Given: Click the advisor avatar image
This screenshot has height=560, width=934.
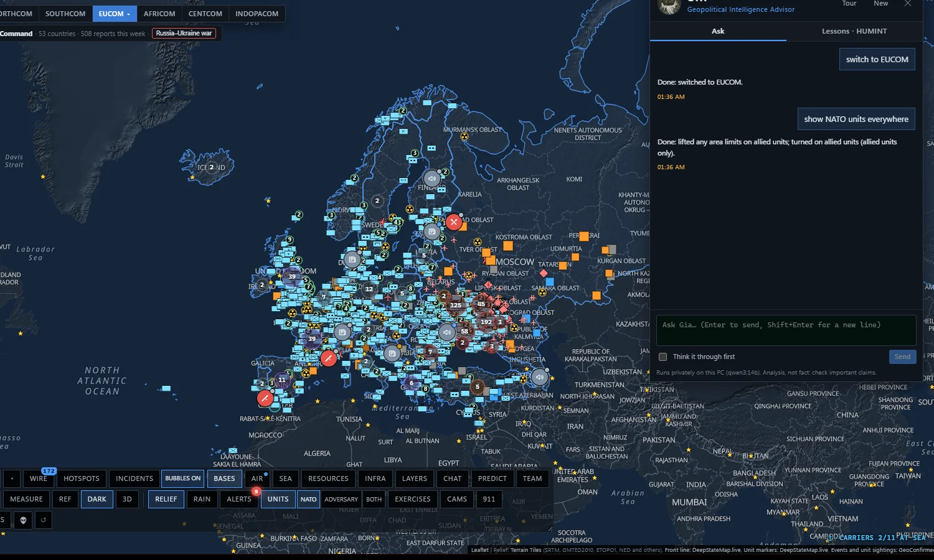Looking at the screenshot, I should [x=669, y=6].
